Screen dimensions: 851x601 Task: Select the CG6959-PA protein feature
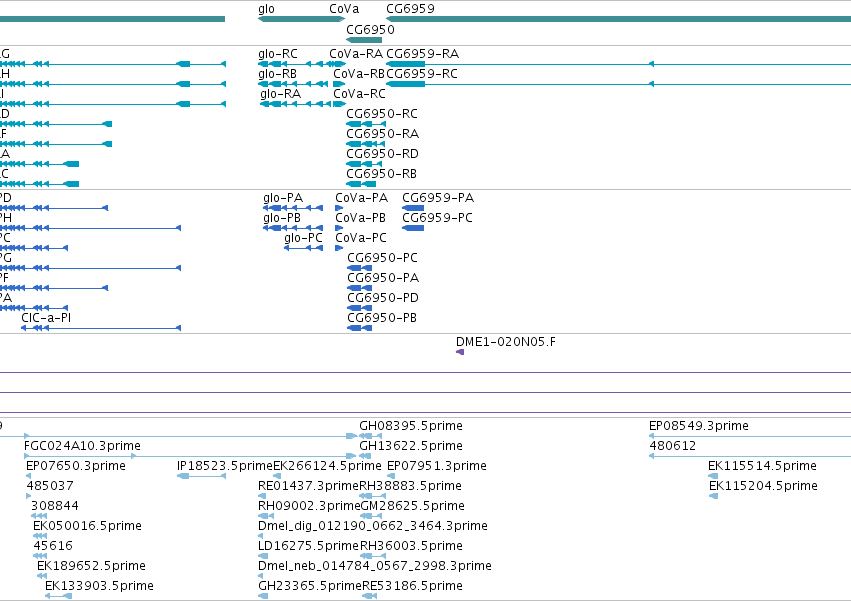[413, 208]
